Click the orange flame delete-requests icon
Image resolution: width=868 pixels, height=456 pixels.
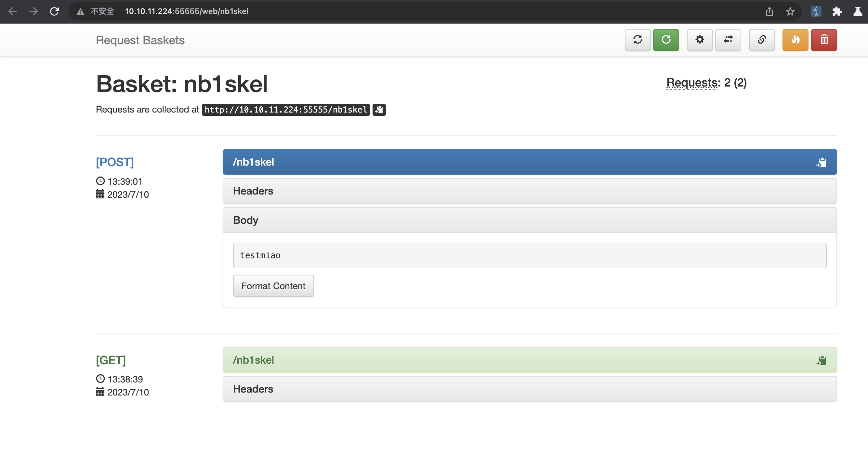coord(795,40)
